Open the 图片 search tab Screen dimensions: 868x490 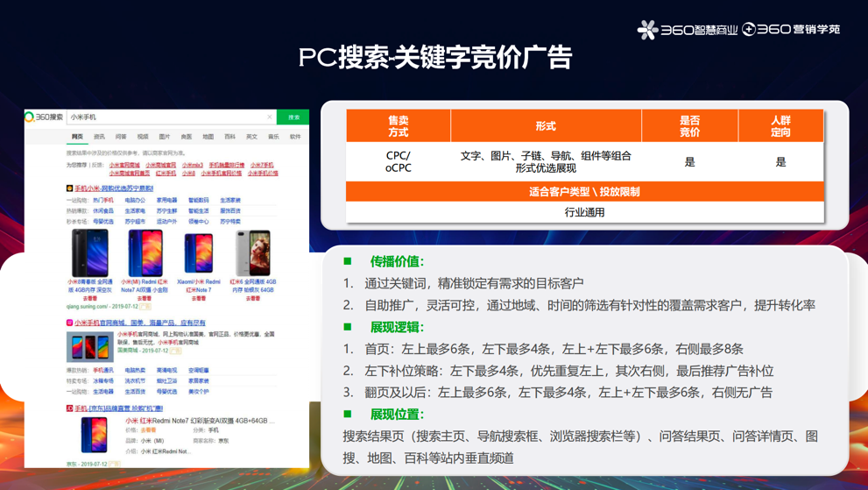tap(165, 137)
